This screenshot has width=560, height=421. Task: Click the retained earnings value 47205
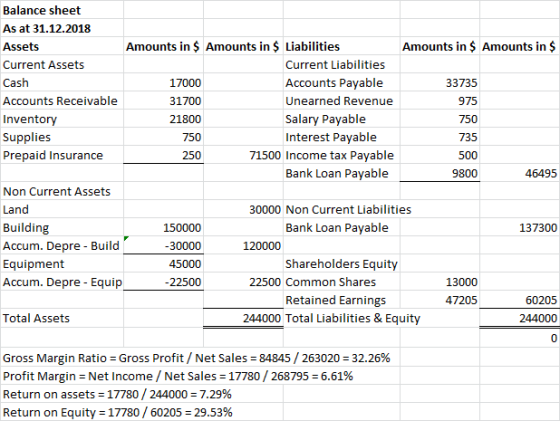(440, 300)
